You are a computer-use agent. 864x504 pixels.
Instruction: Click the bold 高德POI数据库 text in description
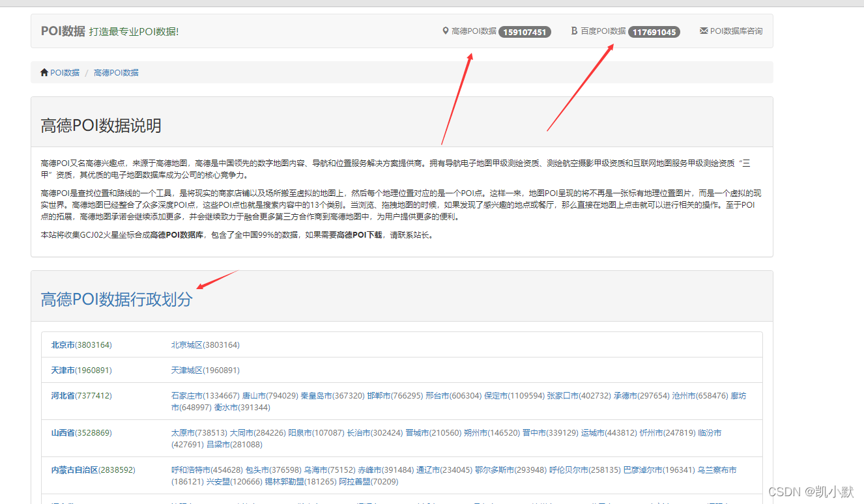tap(177, 234)
